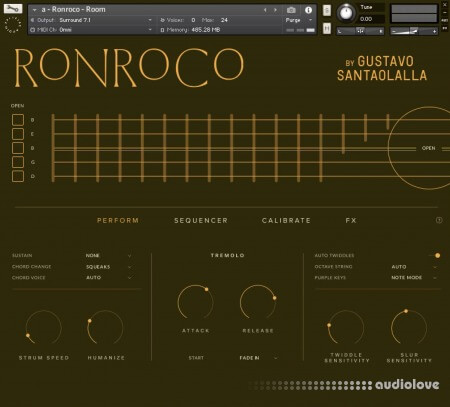Click the PV button in header

(445, 29)
